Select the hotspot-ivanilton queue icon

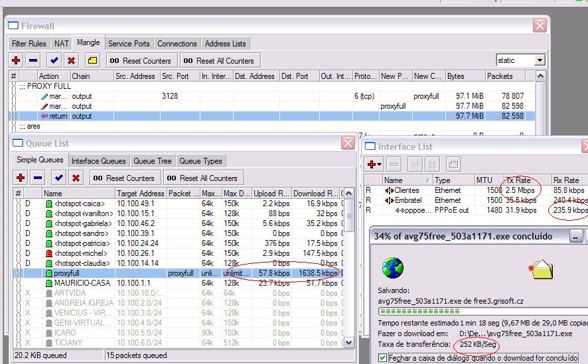48,213
